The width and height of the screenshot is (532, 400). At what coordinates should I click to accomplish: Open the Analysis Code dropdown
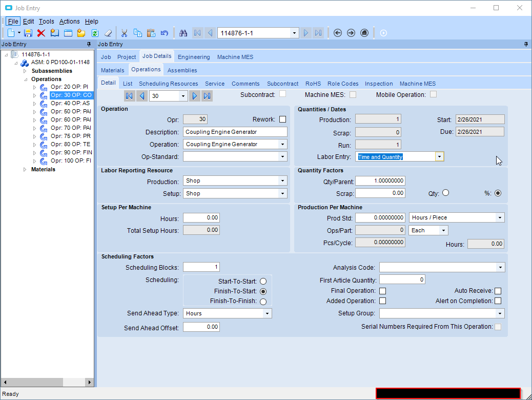[x=500, y=268]
